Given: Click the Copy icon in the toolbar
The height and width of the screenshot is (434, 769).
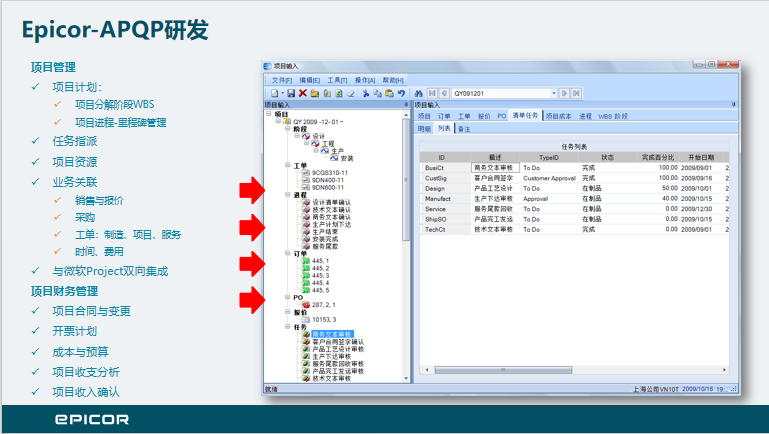Looking at the screenshot, I should (378, 93).
